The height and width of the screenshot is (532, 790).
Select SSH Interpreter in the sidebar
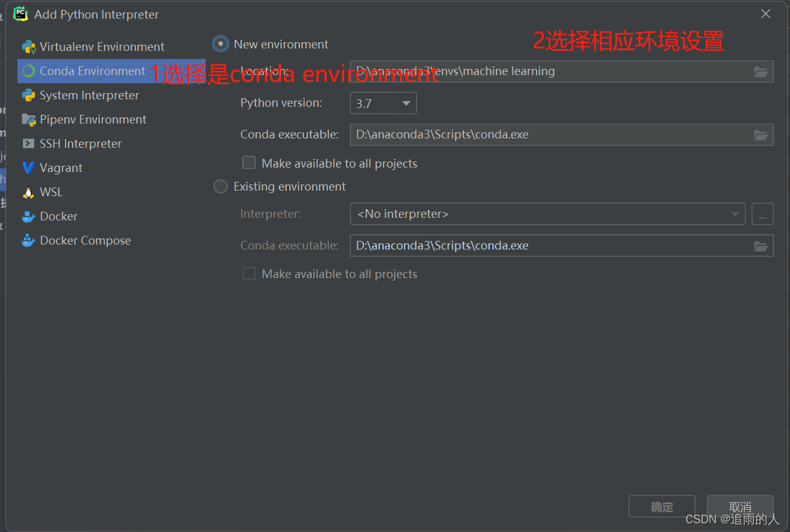click(x=112, y=144)
